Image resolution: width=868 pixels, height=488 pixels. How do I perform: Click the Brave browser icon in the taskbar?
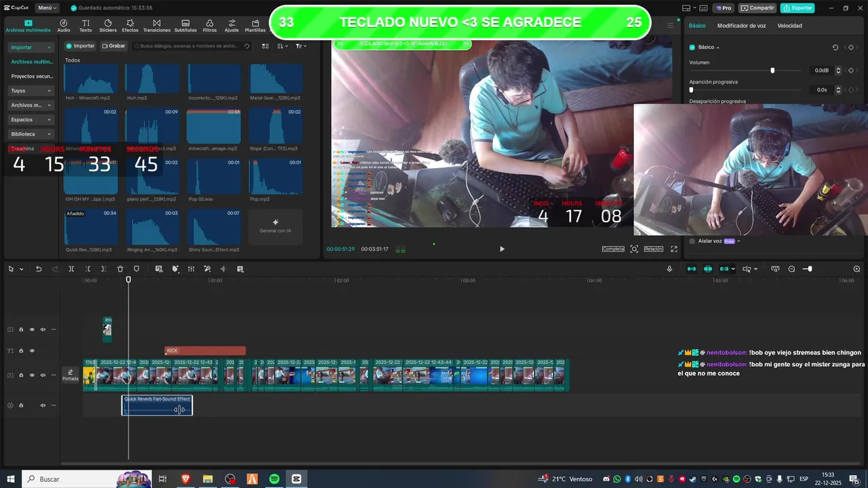point(186,479)
